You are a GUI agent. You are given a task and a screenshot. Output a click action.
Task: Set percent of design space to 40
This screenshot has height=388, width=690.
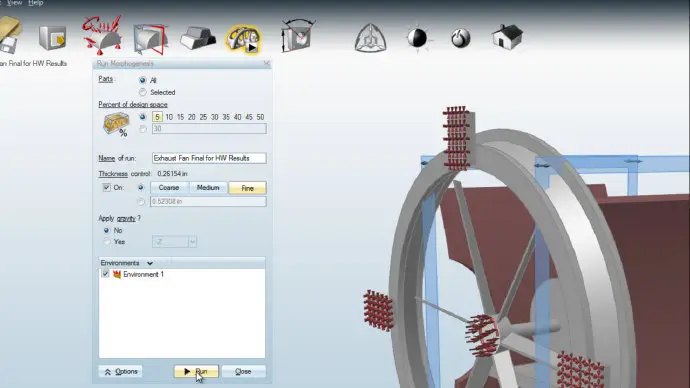click(x=238, y=117)
